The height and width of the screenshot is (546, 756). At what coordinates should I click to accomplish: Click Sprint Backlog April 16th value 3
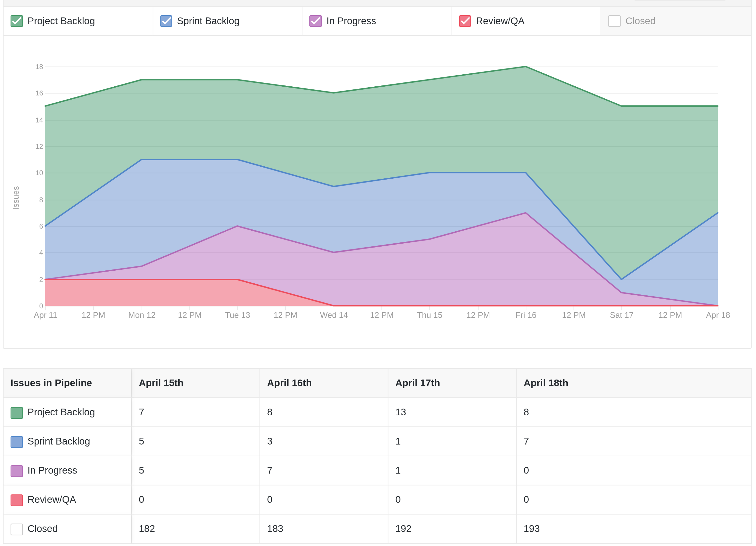[270, 441]
